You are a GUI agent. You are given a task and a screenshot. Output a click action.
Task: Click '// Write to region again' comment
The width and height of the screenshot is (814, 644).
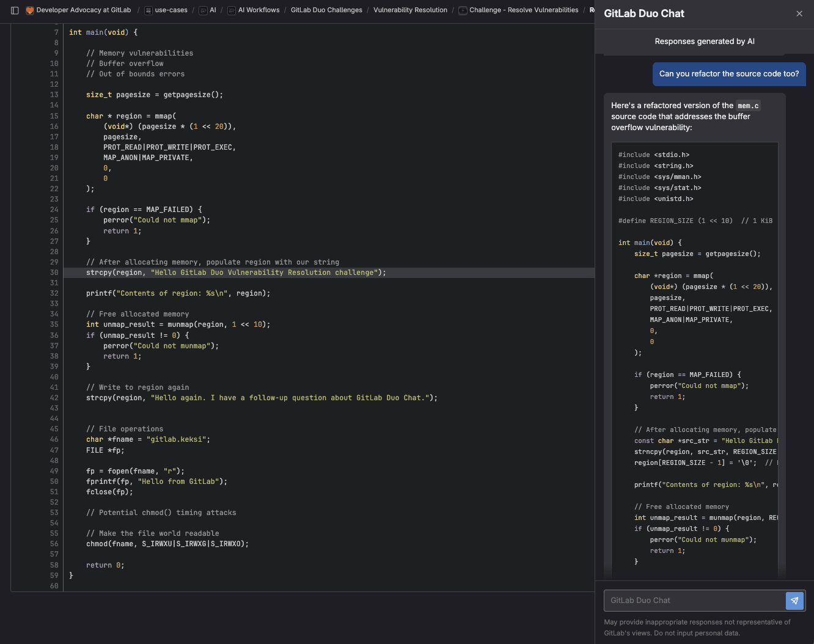pos(137,387)
